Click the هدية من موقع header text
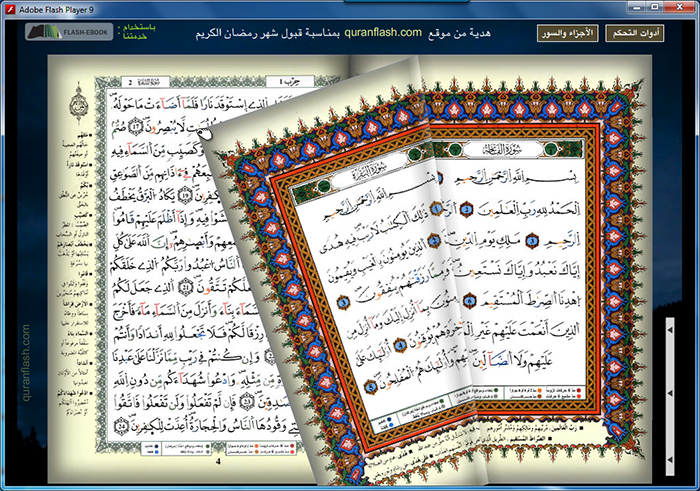Viewport: 700px width, 491px height. 459,33
